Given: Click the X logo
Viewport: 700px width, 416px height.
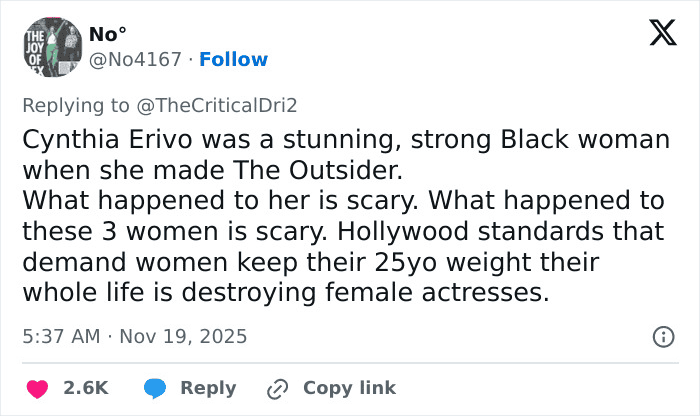Looking at the screenshot, I should tap(655, 35).
